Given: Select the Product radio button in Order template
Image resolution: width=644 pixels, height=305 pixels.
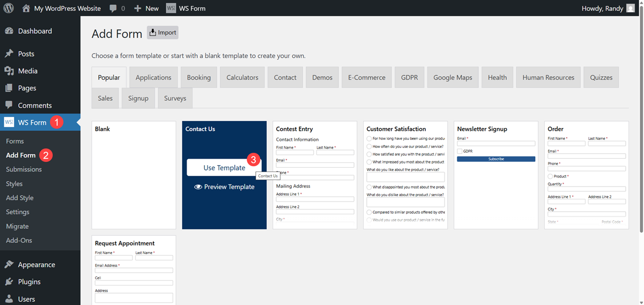Looking at the screenshot, I should [550, 176].
